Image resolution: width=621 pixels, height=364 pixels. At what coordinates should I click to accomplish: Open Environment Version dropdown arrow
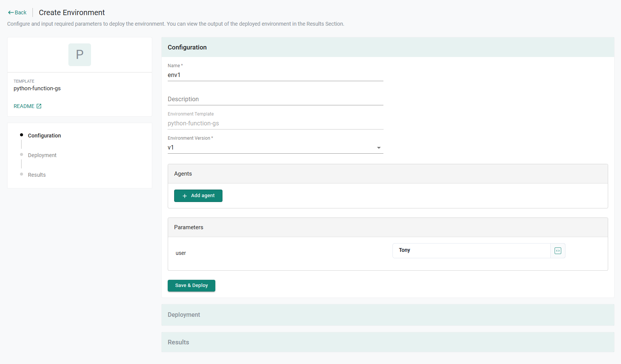coord(378,148)
